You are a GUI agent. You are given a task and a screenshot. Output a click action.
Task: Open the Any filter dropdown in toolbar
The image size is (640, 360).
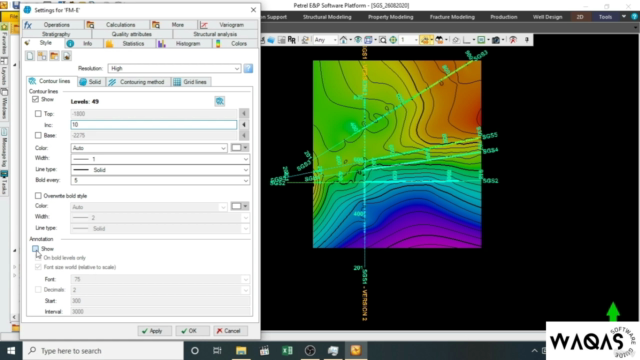pos(325,40)
